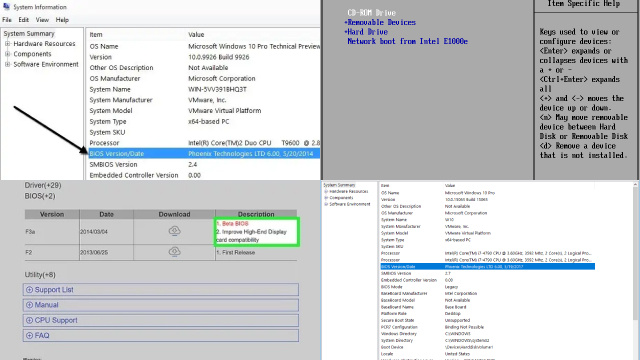
Task: Select the System Directory row
Action: pos(487,340)
